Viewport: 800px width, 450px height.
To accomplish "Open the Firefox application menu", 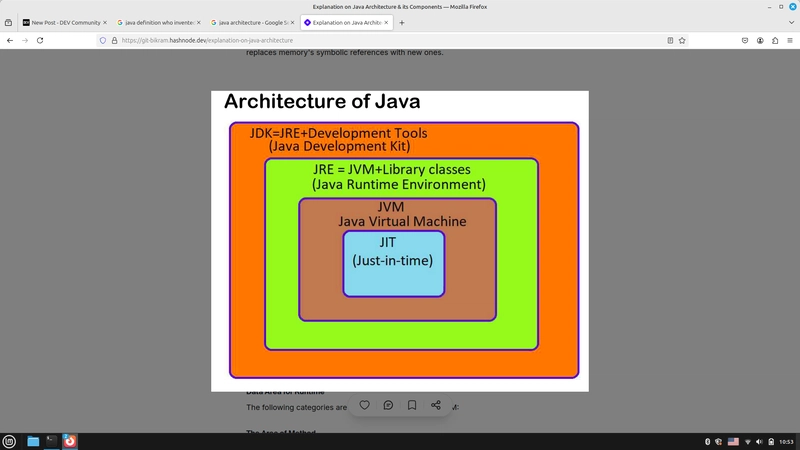I will click(790, 40).
